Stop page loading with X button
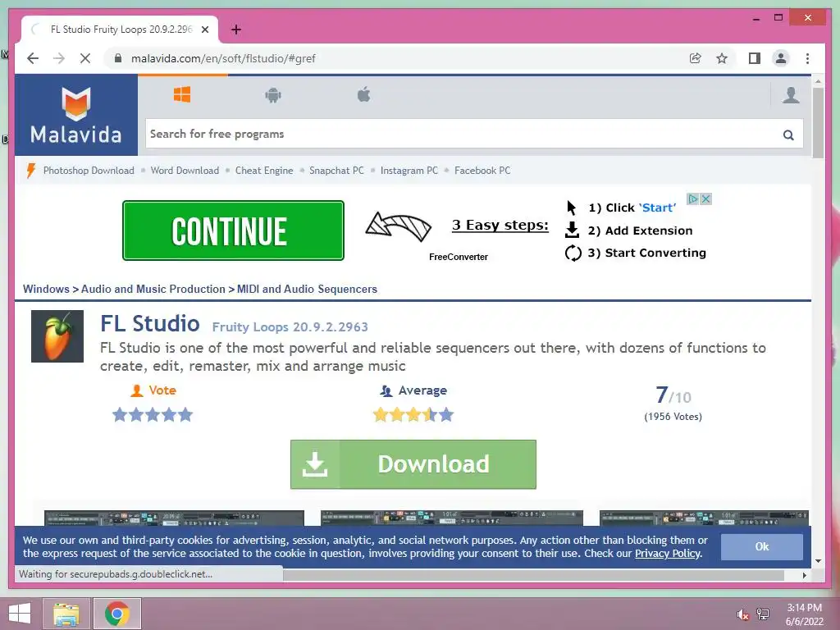 coord(85,58)
